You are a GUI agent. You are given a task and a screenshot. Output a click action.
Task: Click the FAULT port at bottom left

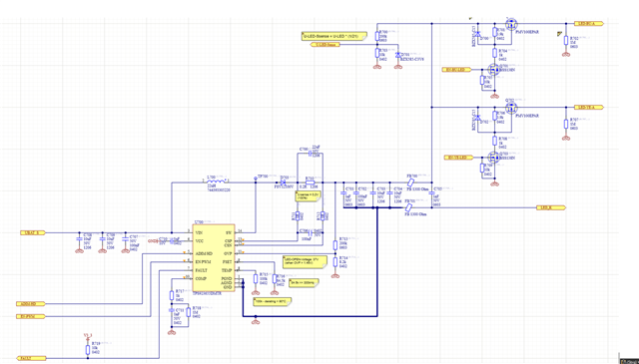pyautogui.click(x=33, y=358)
